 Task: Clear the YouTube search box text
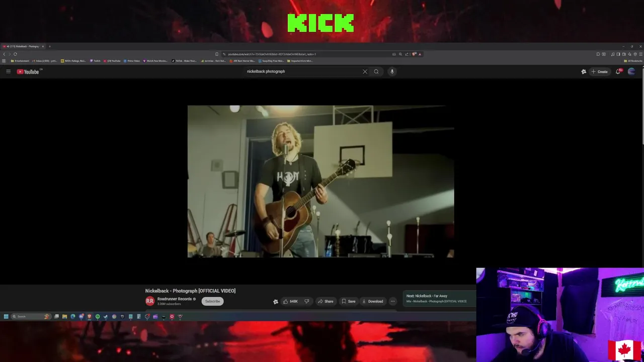pos(365,71)
